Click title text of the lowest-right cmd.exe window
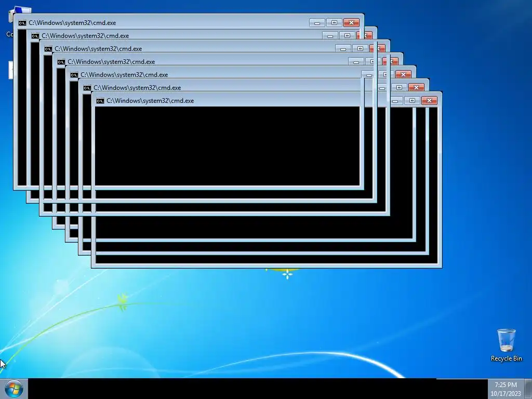 [x=150, y=101]
